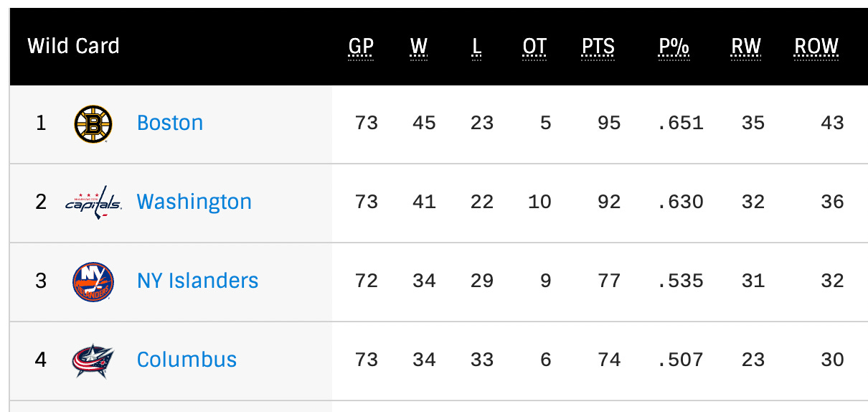This screenshot has width=868, height=412.
Task: Select Boston's 95 points value
Action: [609, 123]
